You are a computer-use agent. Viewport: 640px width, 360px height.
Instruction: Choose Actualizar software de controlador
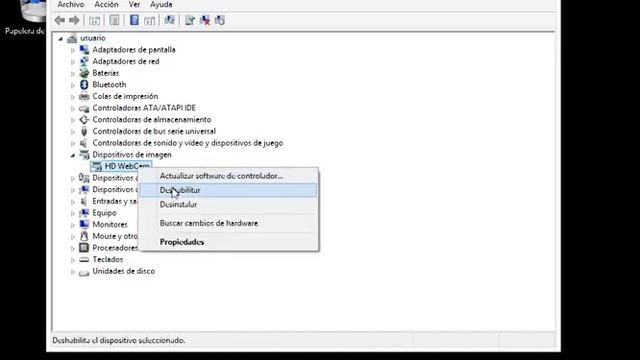coord(229,176)
